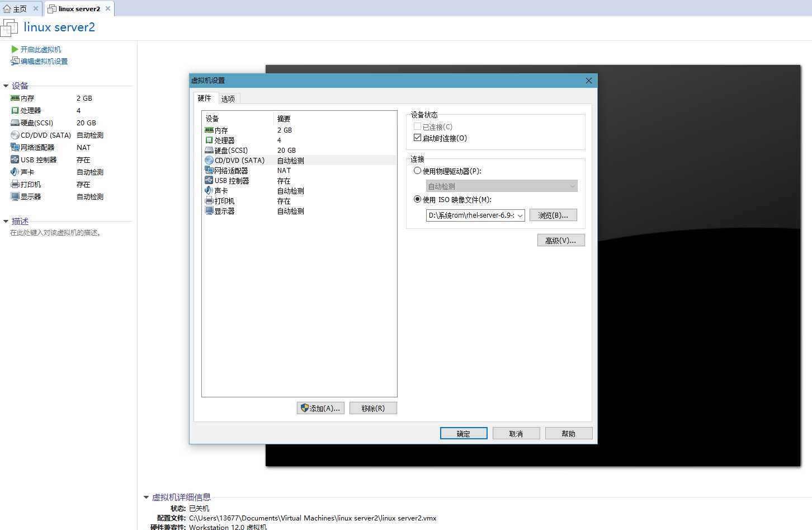Toggle the 已连接(C) checkbox
Screen dimensions: 812x530
417,126
